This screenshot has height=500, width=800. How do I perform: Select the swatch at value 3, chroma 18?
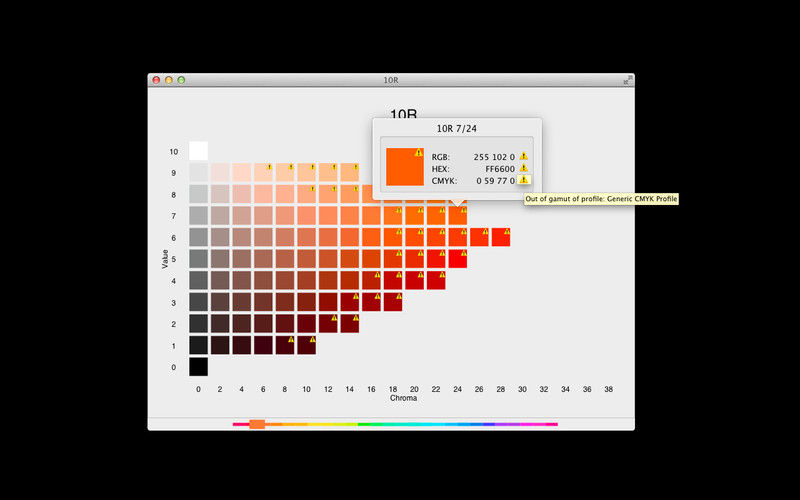point(393,302)
